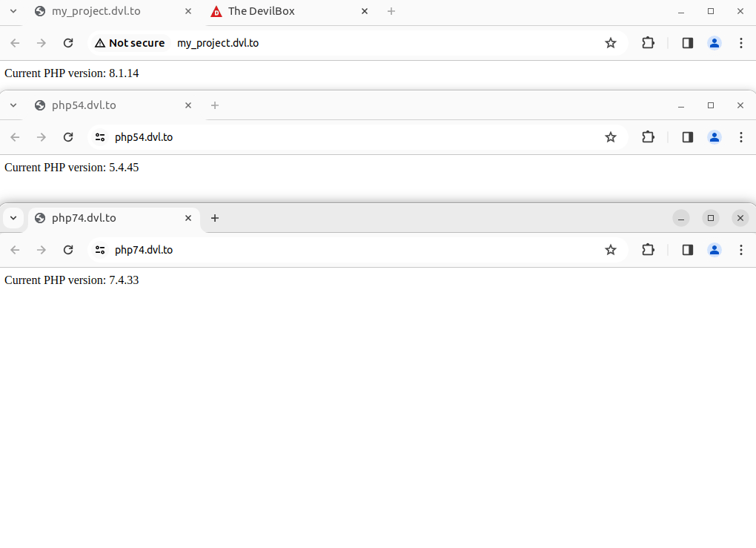Bookmark the my_project.dvl.to page with star
Screen dimensions: 756x548
pos(611,43)
